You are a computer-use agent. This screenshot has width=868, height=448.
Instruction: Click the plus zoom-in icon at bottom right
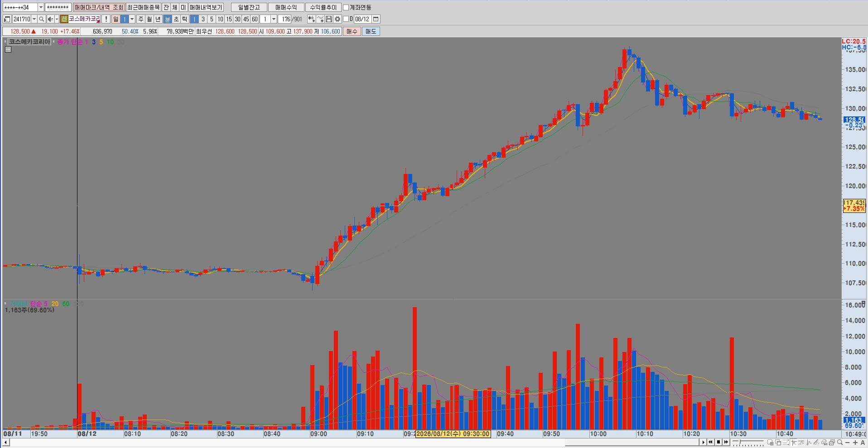tap(855, 443)
